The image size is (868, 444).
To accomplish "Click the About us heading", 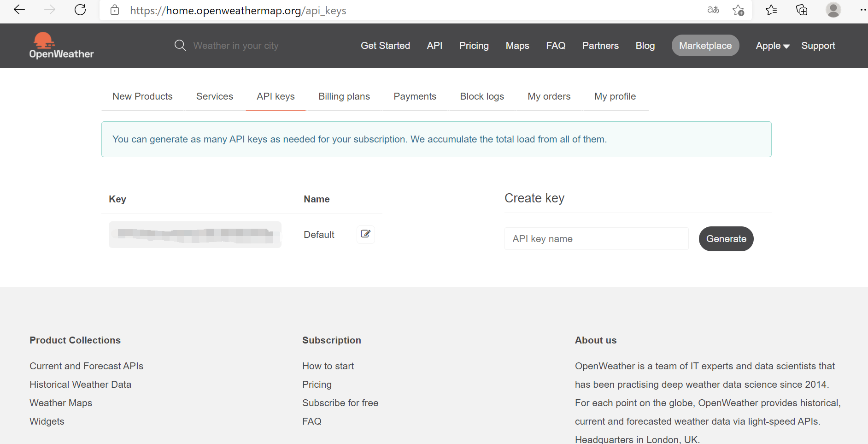I will click(596, 340).
